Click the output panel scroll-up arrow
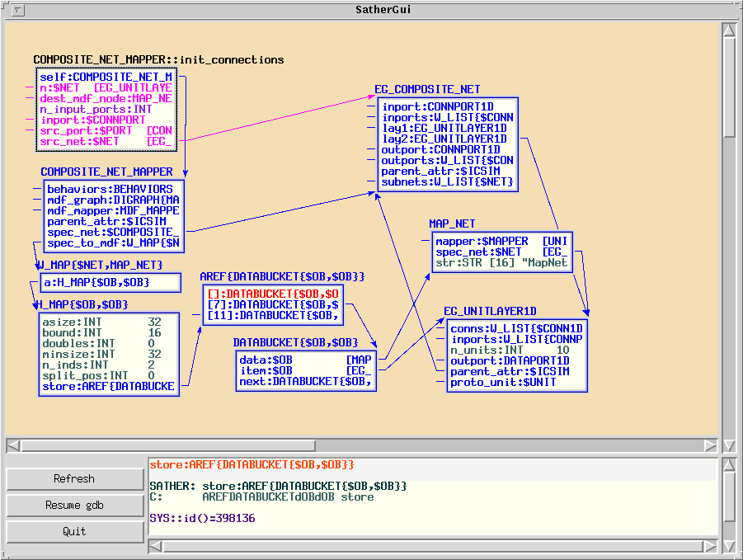Image resolution: width=743 pixels, height=560 pixels. (x=728, y=466)
